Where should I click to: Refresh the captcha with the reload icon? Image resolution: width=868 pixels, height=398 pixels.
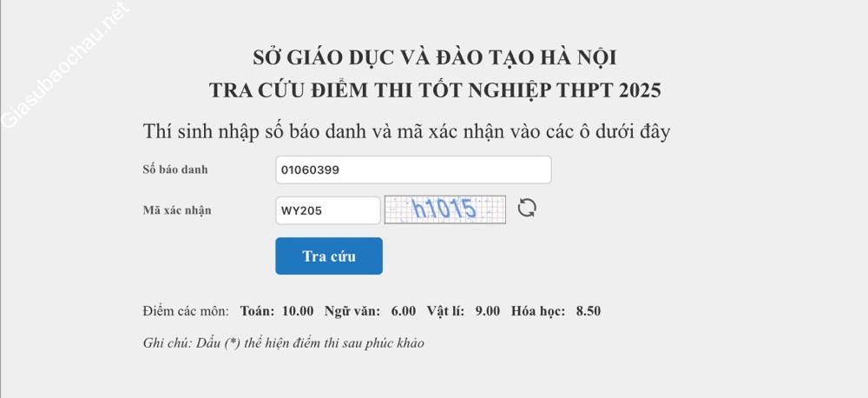527,209
